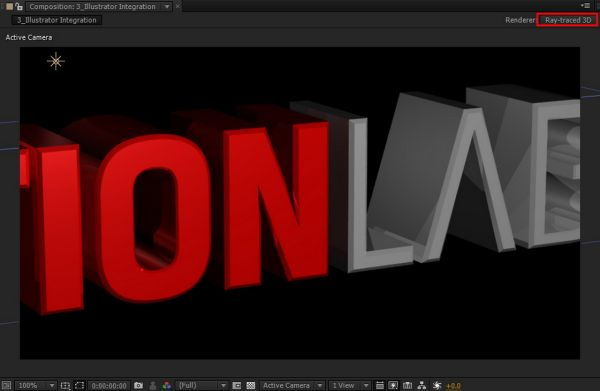Open the RGB channel and color management icon
Screen dimensions: 600x391
(166, 385)
